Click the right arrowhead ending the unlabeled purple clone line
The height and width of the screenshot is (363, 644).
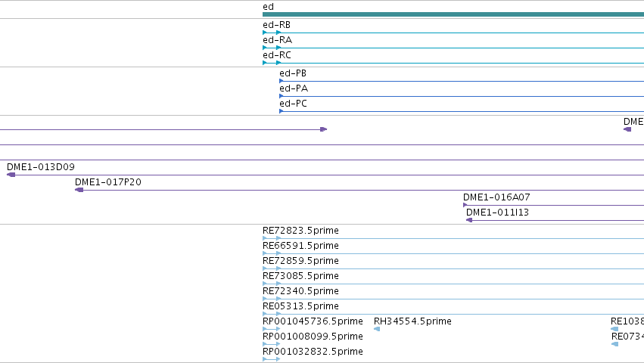pyautogui.click(x=324, y=129)
